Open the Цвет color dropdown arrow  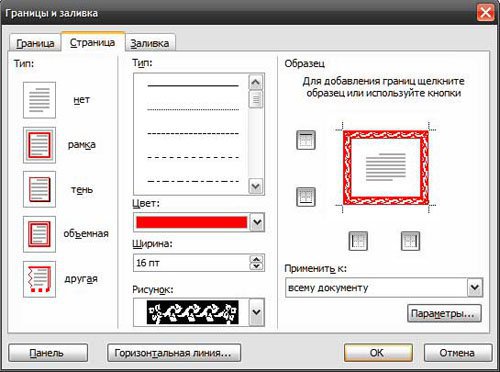257,222
